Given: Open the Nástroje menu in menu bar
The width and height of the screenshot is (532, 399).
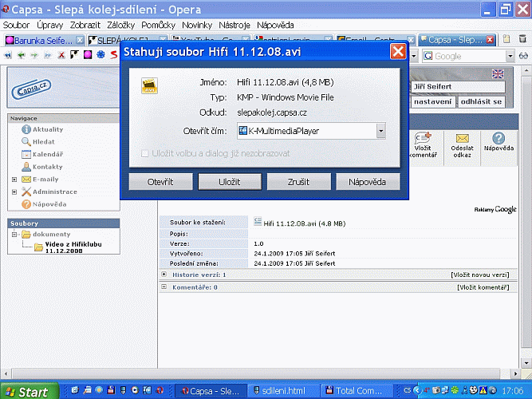Looking at the screenshot, I should (235, 26).
